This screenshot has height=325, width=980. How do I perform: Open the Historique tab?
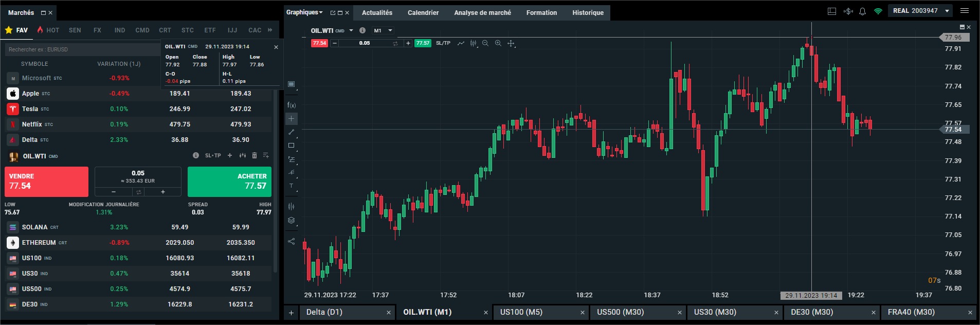click(x=588, y=13)
